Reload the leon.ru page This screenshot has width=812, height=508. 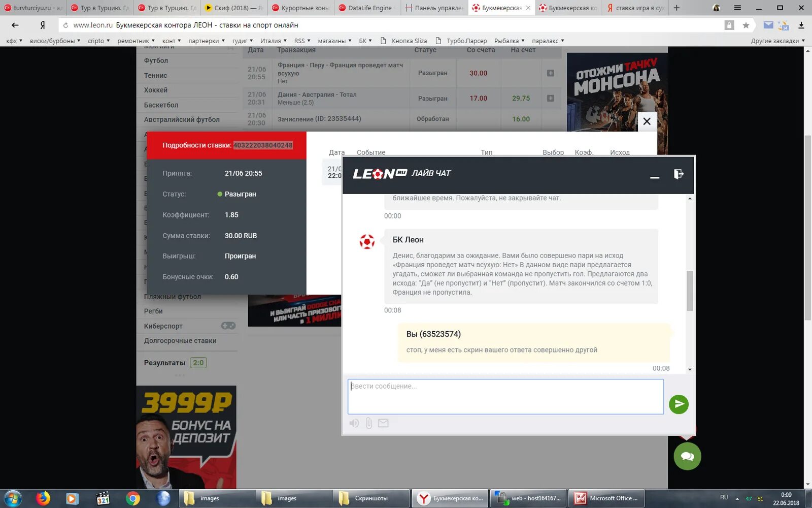(66, 25)
